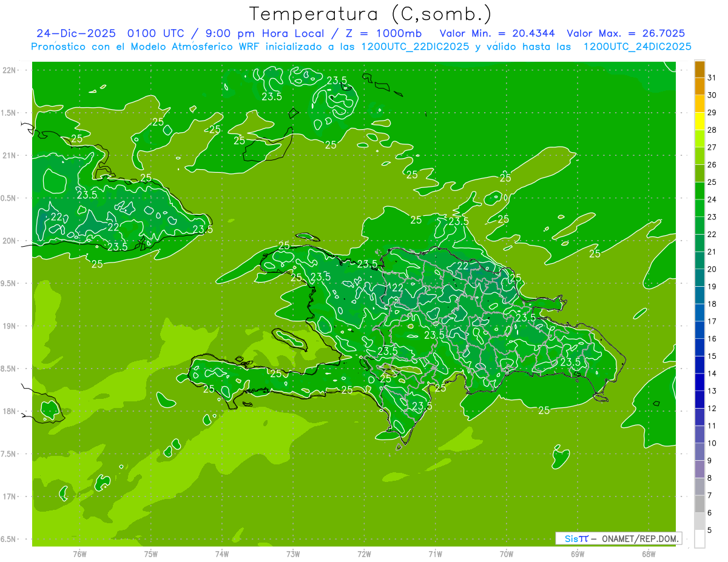Click the '0100 UTC' time text
The height and width of the screenshot is (562, 728).
[157, 33]
